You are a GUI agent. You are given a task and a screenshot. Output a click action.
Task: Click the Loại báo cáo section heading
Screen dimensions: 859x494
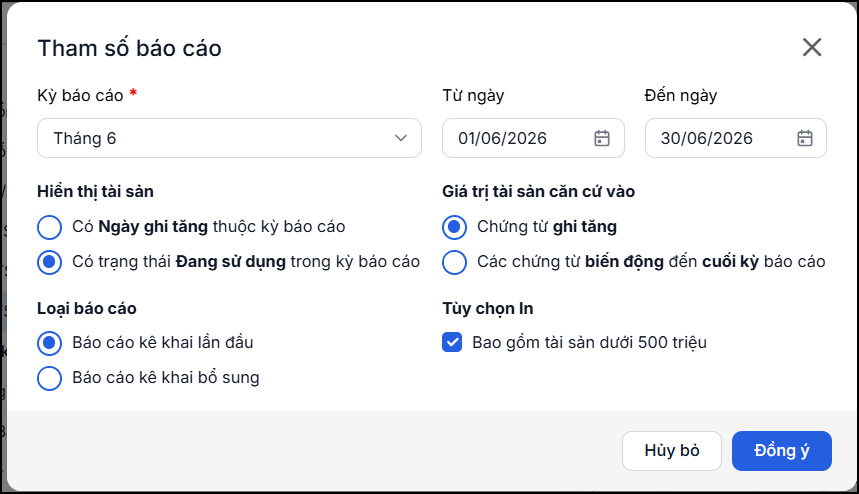point(87,308)
